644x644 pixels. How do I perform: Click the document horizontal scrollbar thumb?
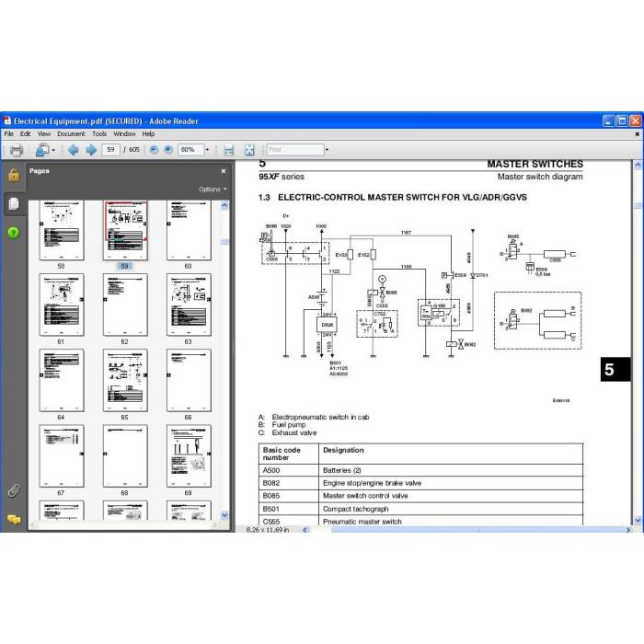tap(477, 530)
